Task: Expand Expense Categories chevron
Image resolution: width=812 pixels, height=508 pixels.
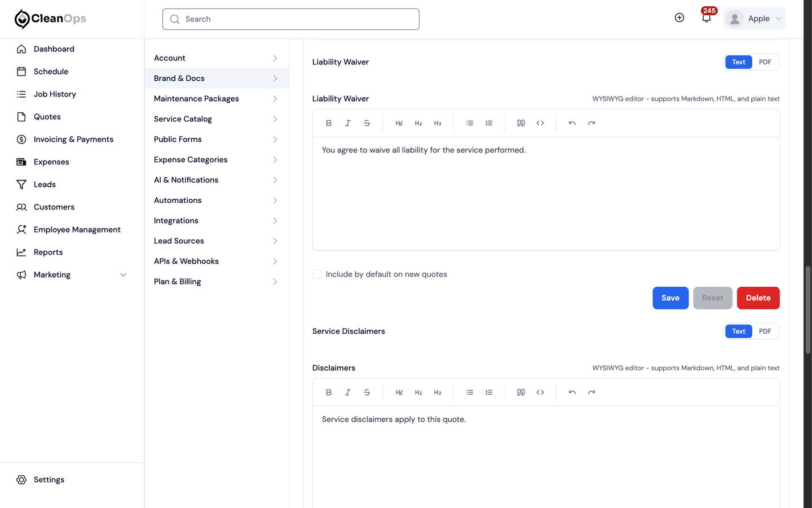Action: 275,160
